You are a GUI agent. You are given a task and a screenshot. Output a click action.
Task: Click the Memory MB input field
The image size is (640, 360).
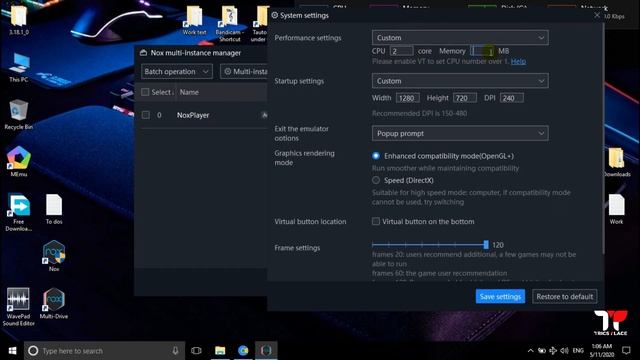[x=482, y=51]
